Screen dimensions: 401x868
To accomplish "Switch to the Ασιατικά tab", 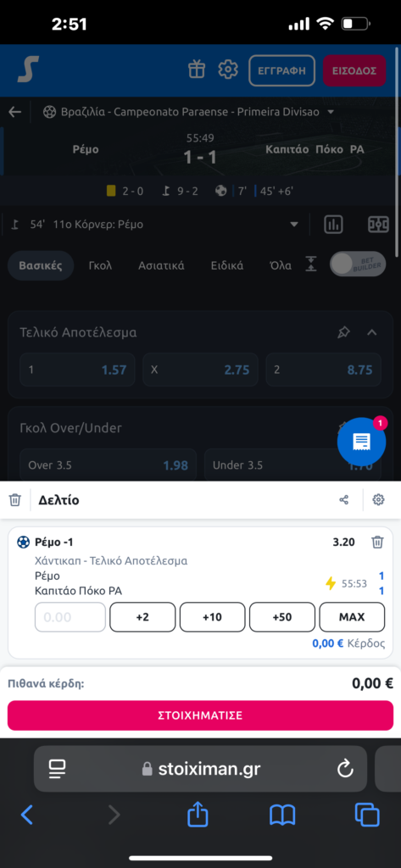I will [161, 265].
